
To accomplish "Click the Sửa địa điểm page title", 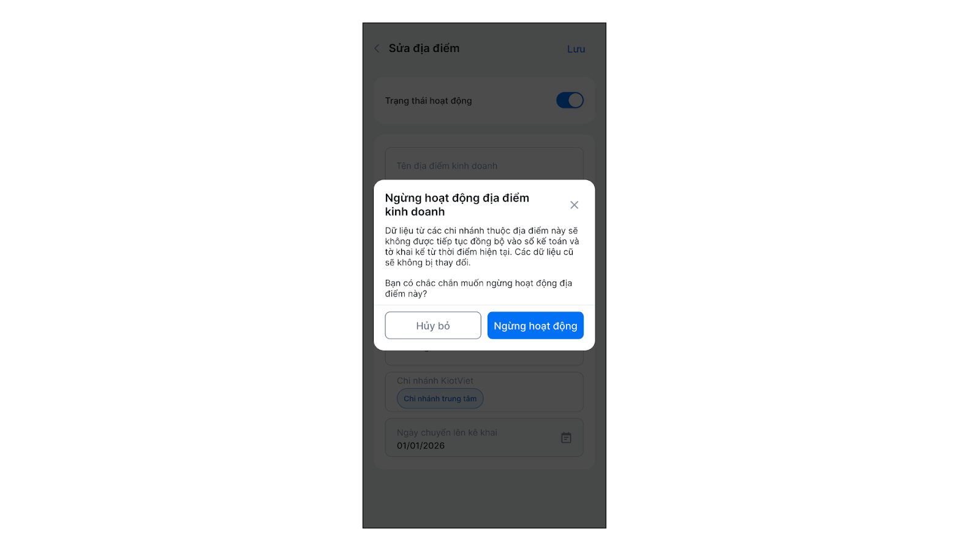I will coord(424,48).
